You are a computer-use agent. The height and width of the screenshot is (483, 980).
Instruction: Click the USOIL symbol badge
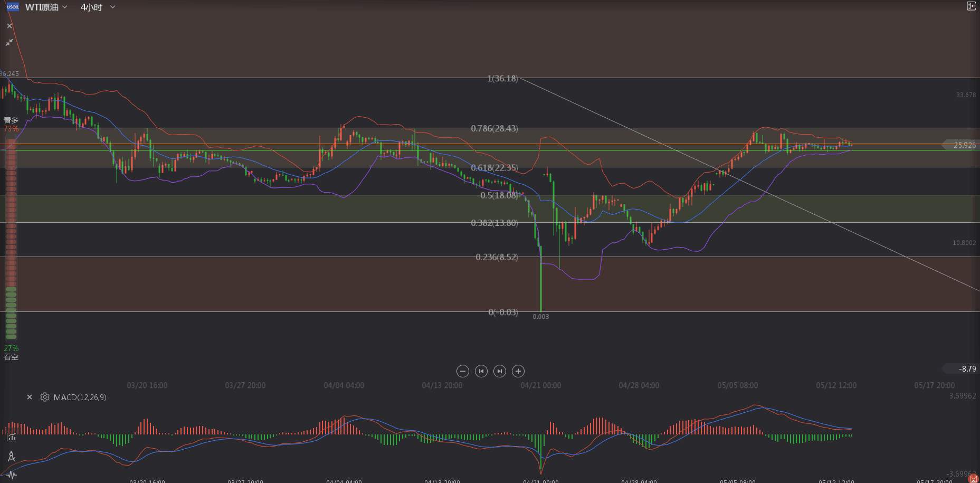13,7
